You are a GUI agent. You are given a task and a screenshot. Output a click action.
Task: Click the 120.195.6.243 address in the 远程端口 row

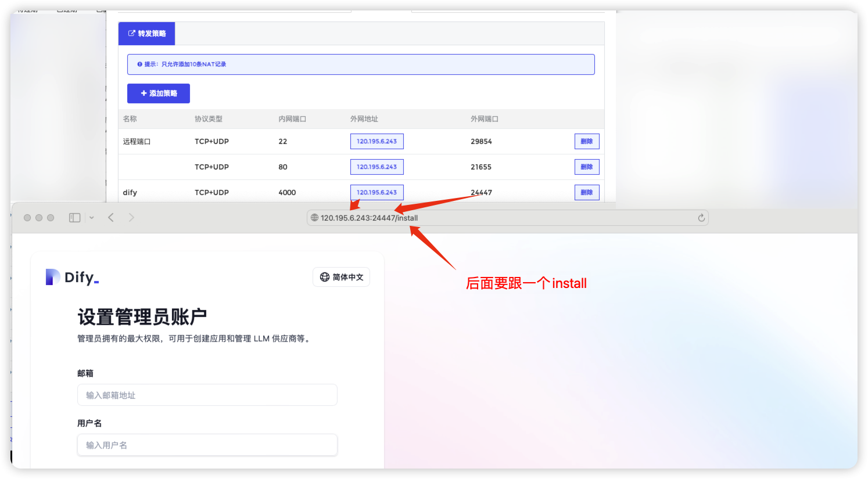376,142
